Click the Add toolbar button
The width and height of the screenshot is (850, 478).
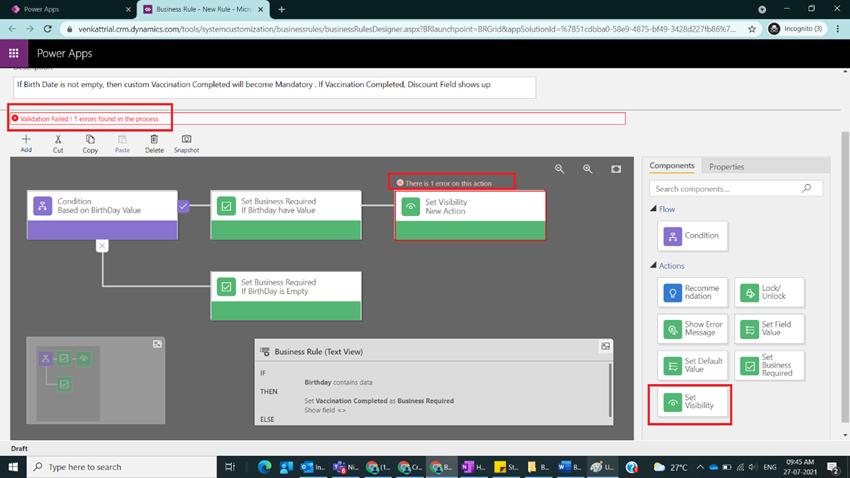pyautogui.click(x=26, y=144)
